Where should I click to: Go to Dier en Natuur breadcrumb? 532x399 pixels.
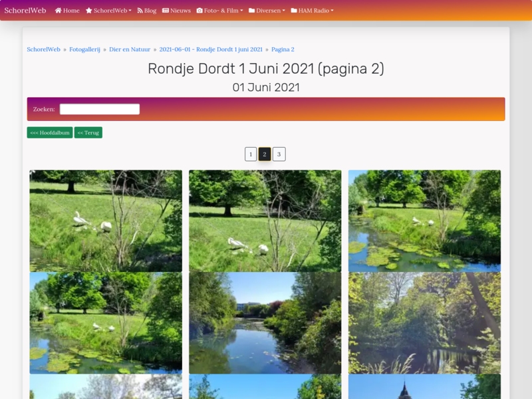pyautogui.click(x=130, y=49)
